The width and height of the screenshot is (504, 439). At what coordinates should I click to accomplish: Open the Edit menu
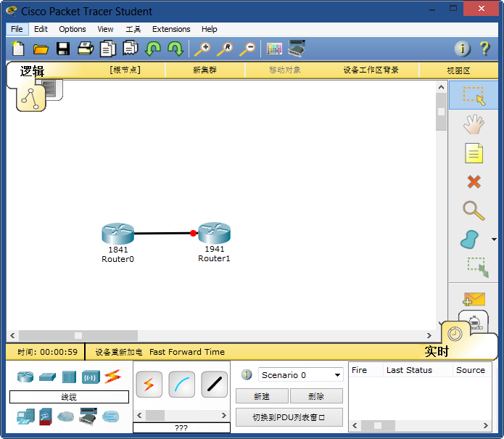pyautogui.click(x=41, y=29)
